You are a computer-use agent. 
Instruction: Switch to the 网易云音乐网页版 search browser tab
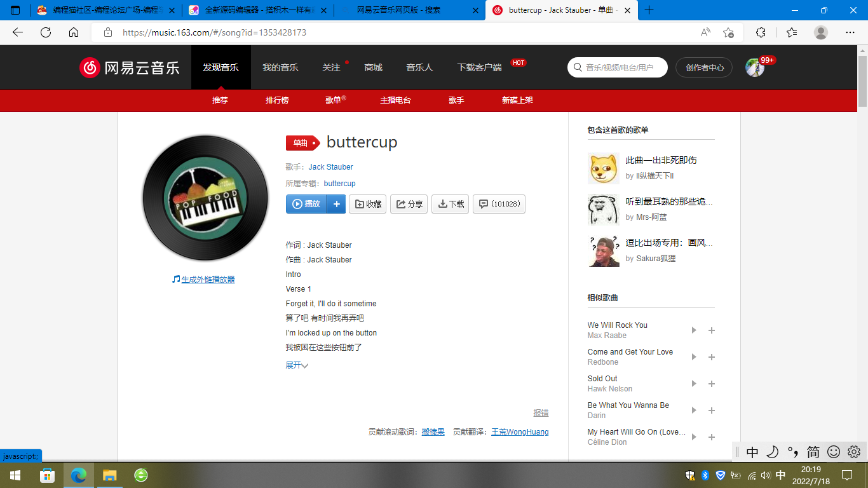click(x=409, y=10)
